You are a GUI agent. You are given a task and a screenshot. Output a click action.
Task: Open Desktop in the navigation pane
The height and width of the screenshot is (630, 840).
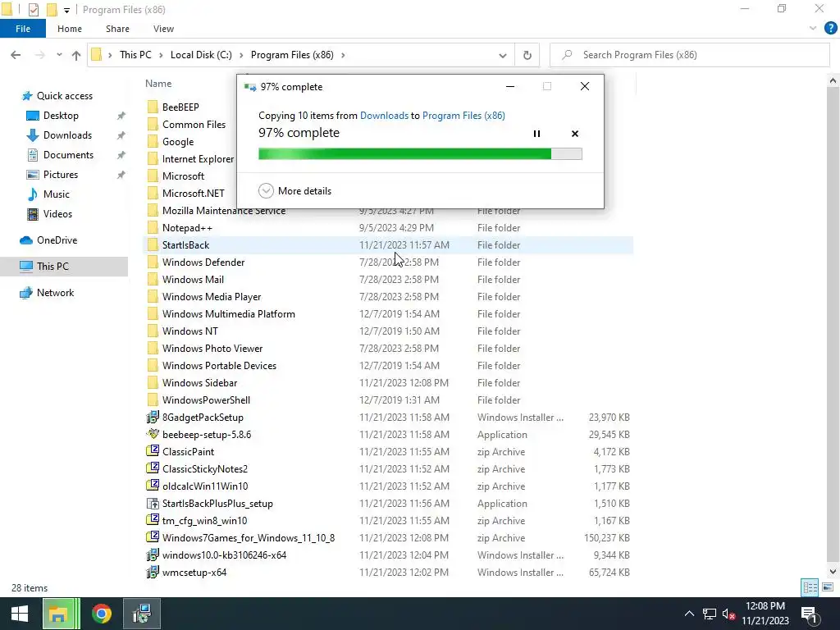click(x=52, y=116)
